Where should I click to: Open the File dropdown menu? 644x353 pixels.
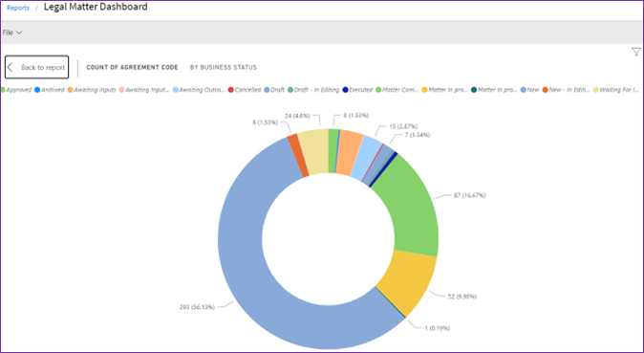11,33
